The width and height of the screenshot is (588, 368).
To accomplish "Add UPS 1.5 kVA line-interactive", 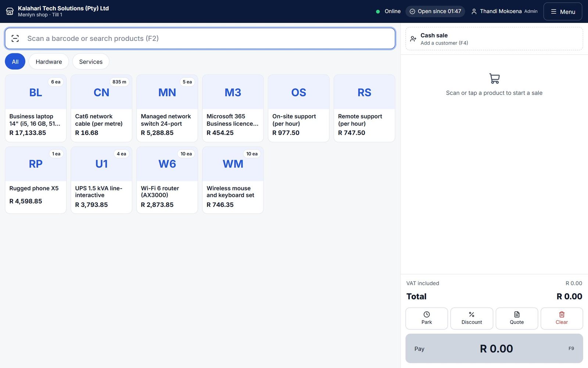I will [101, 180].
